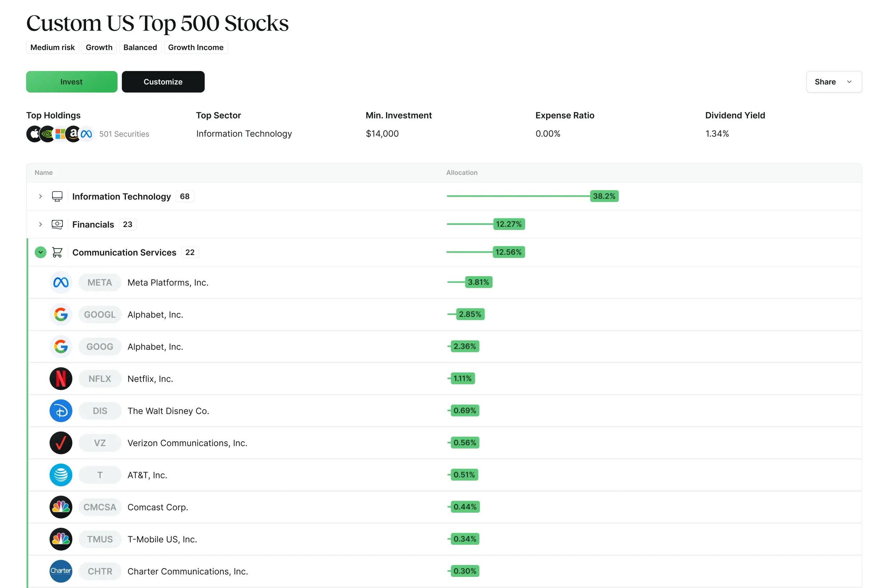Image resolution: width=888 pixels, height=588 pixels.
Task: Click the Name column header
Action: point(43,173)
